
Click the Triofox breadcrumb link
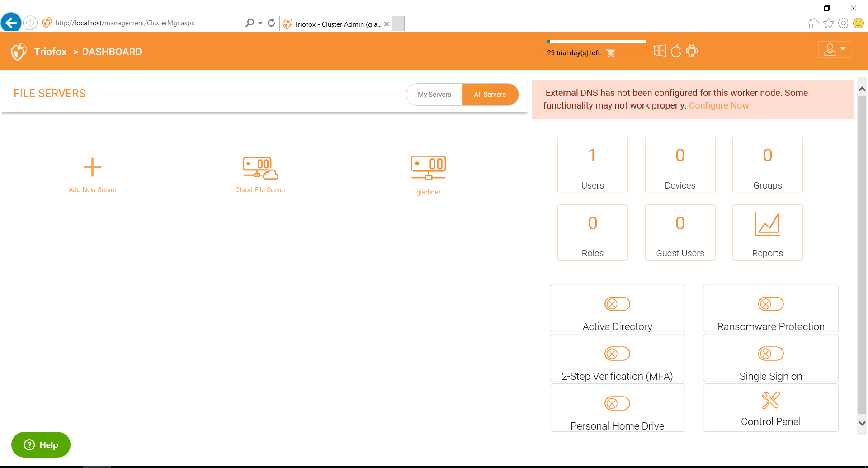(x=50, y=52)
